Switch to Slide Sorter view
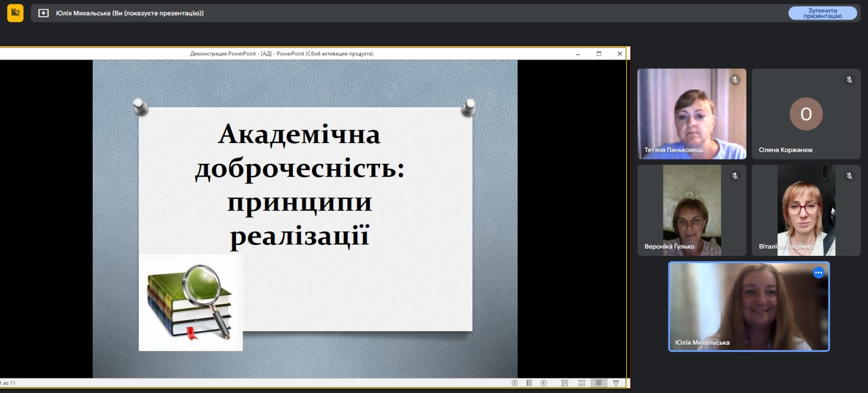This screenshot has height=393, width=868. (582, 383)
